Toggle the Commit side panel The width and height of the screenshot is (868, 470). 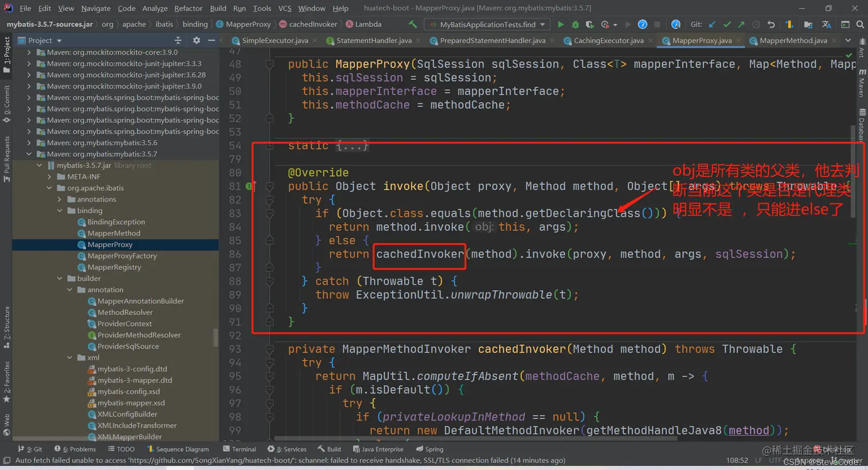pos(6,103)
